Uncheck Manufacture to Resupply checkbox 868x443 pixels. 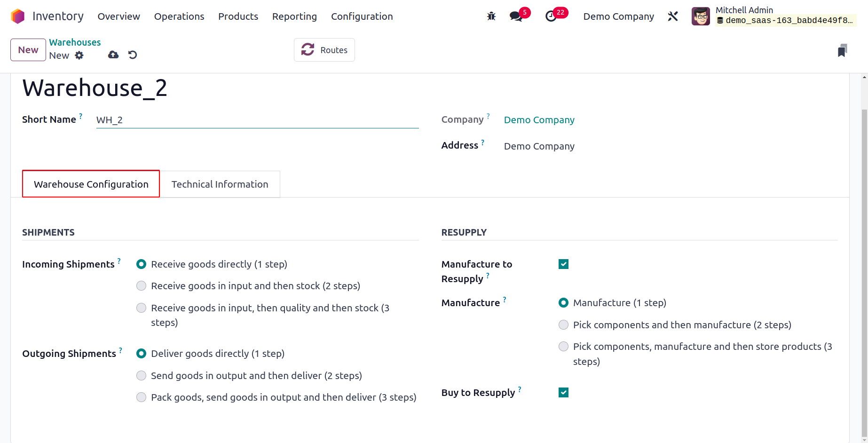point(563,264)
